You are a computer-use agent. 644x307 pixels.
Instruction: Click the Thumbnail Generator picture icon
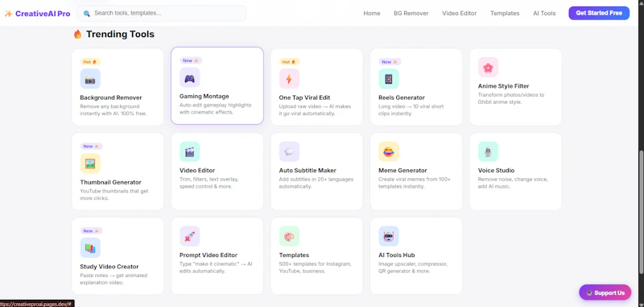pyautogui.click(x=90, y=164)
